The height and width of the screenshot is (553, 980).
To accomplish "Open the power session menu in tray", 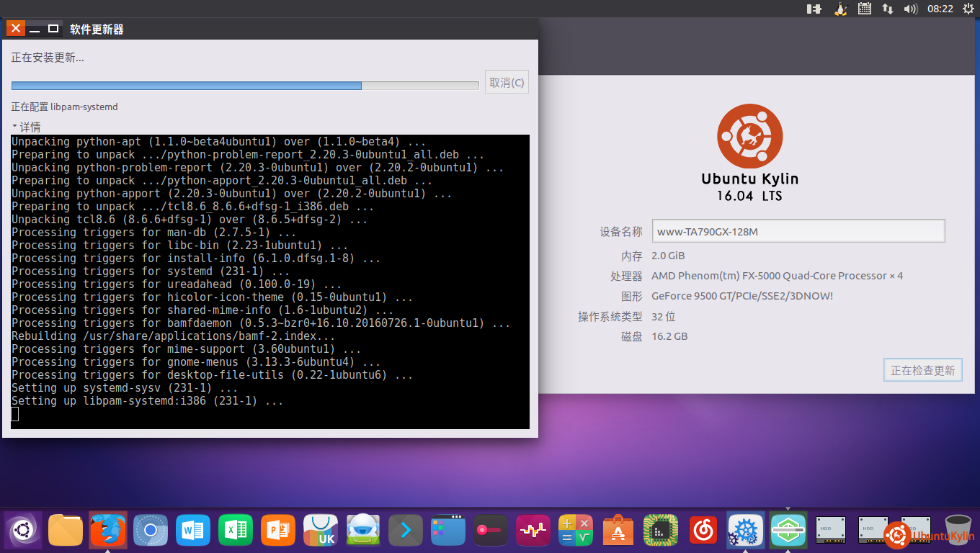I will 966,9.
